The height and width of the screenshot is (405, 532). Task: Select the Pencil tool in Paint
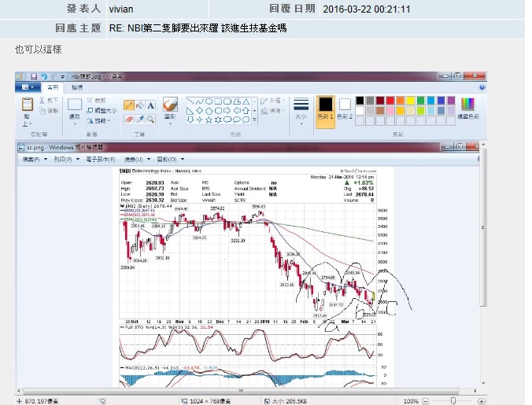[128, 105]
